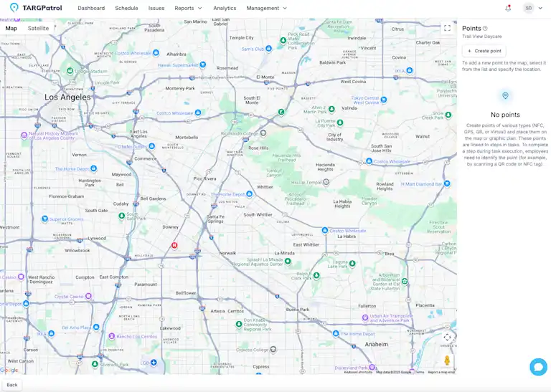Screen dimensions: 551x392
Task: Click the SD avatar circle
Action: pyautogui.click(x=529, y=8)
